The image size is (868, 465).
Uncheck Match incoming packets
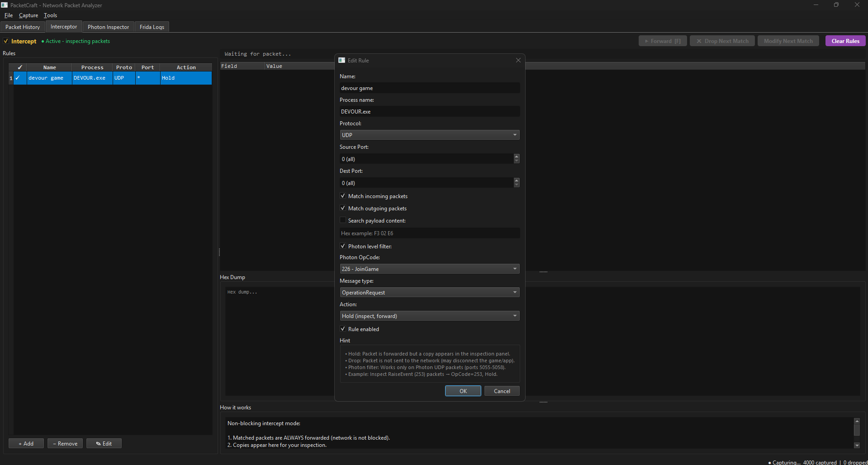343,196
